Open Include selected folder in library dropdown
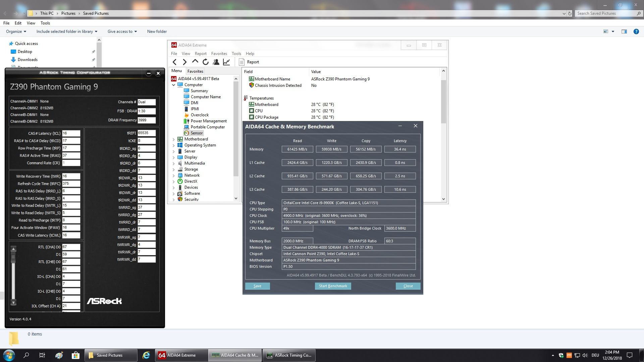644x362 pixels. pyautogui.click(x=67, y=32)
